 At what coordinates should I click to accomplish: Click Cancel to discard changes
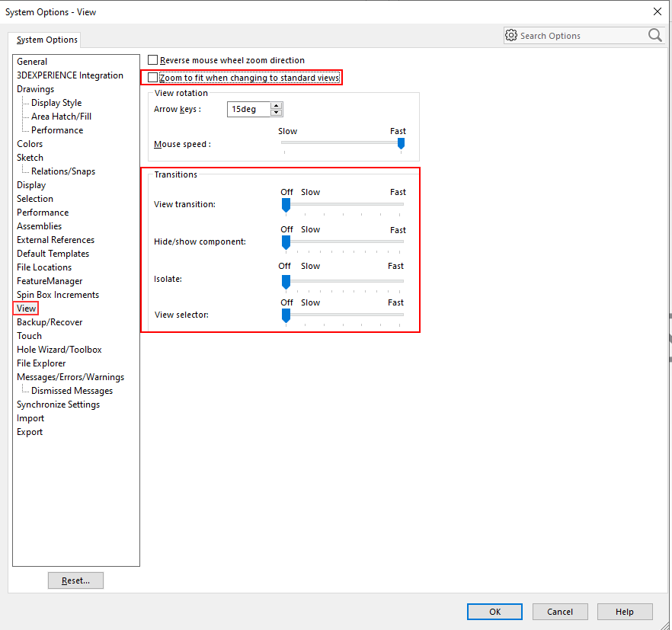pos(560,611)
